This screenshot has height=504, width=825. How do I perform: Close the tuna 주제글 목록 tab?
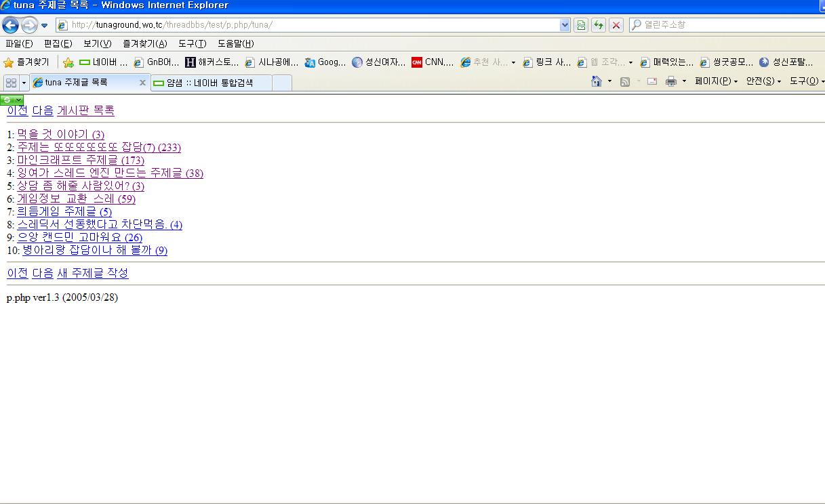click(x=142, y=83)
